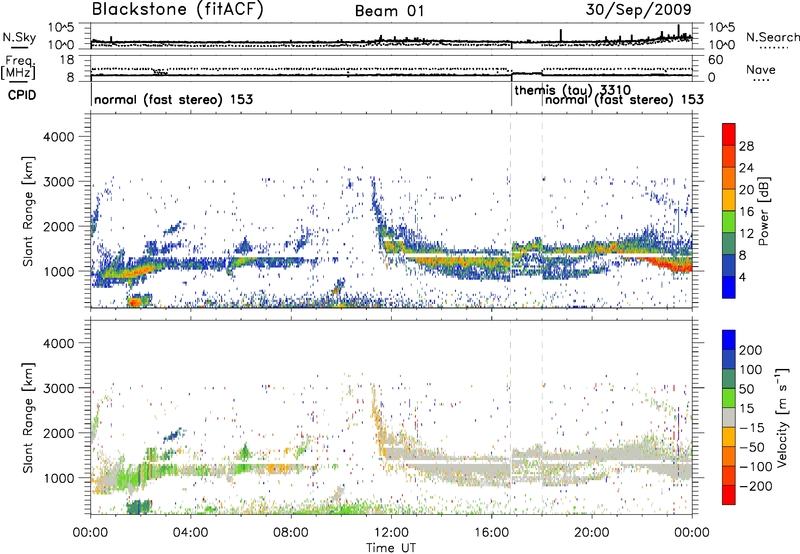Click the '16:00' time tick label
The height and width of the screenshot is (554, 800).
point(491,533)
